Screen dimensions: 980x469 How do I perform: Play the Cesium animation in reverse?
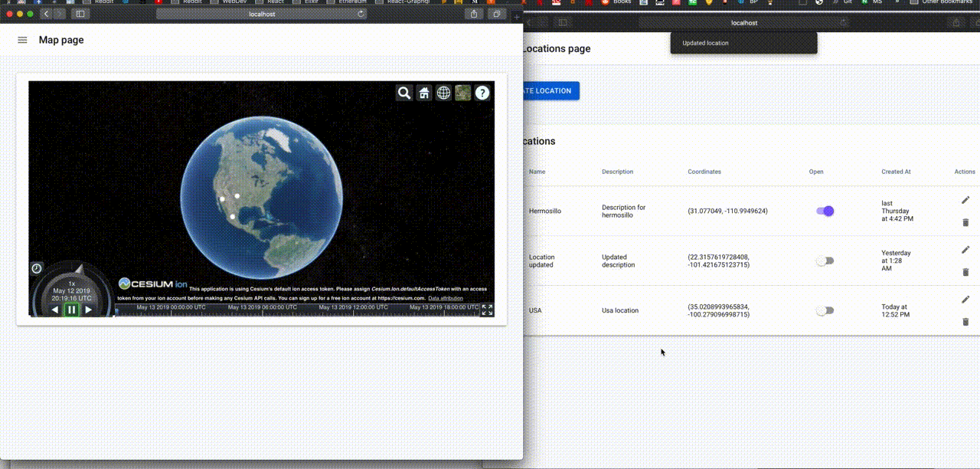pos(54,310)
